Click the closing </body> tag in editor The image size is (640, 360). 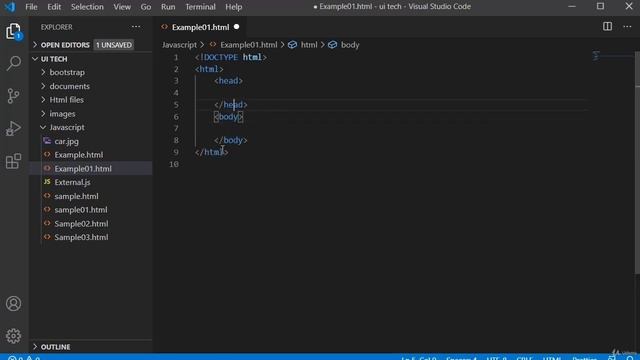click(231, 140)
